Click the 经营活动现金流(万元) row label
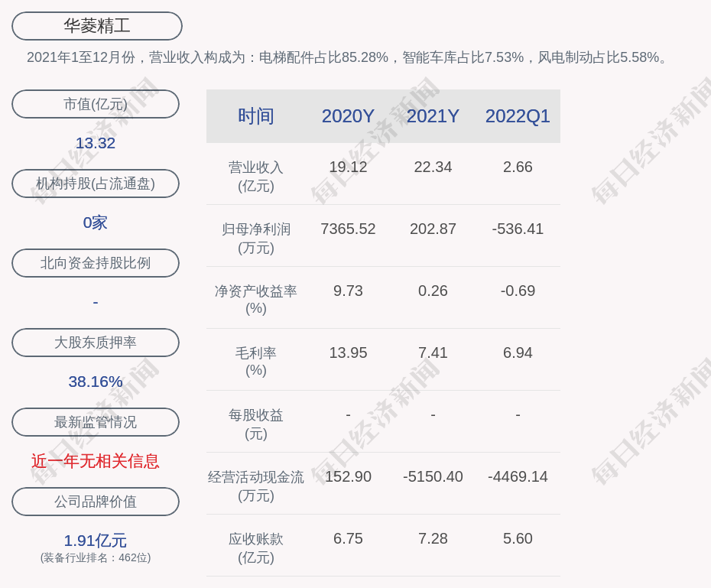 (256, 486)
